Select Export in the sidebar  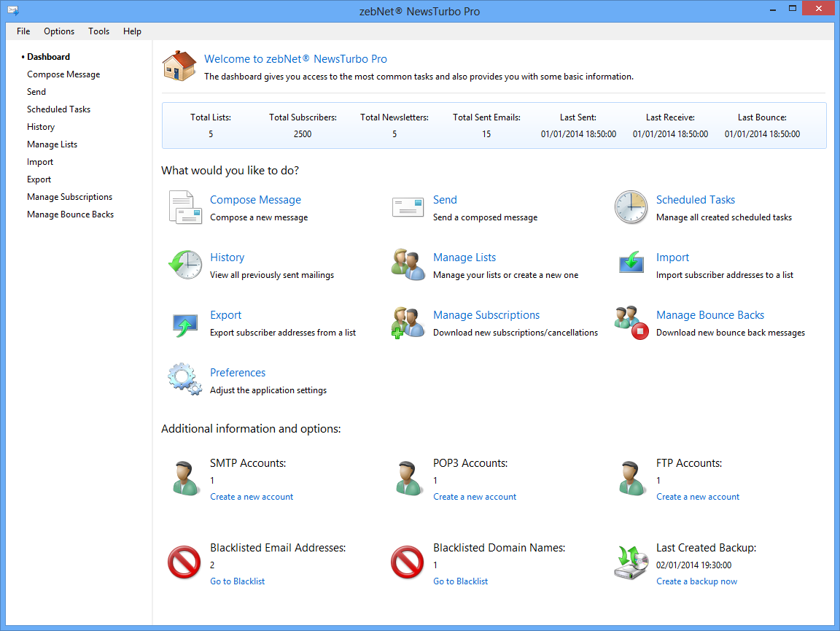[39, 179]
